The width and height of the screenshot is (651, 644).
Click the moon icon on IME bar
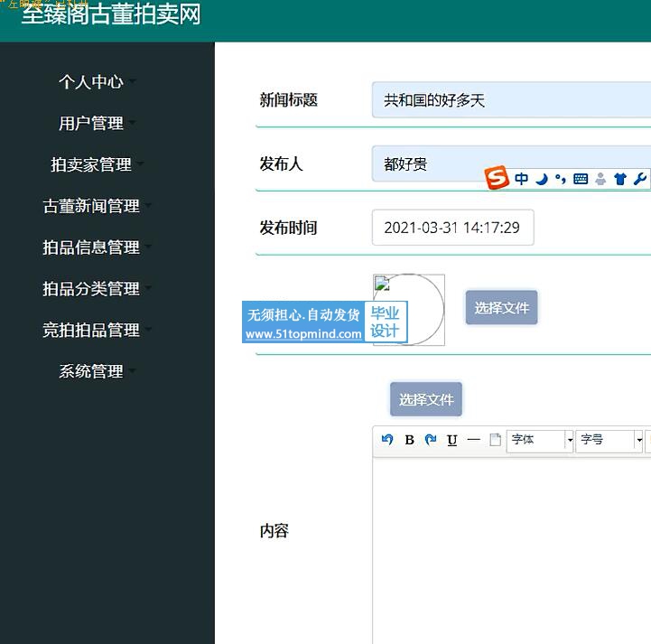[542, 180]
